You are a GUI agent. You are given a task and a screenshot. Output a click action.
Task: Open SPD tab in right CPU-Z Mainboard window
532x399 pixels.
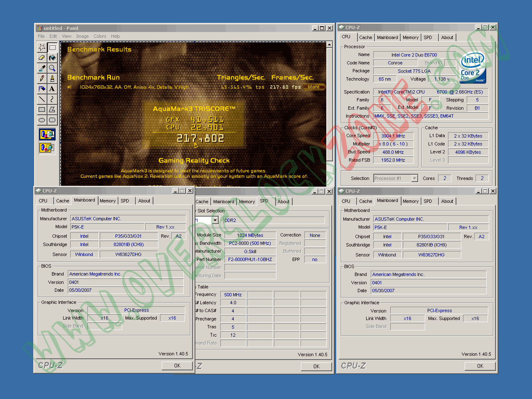428,201
